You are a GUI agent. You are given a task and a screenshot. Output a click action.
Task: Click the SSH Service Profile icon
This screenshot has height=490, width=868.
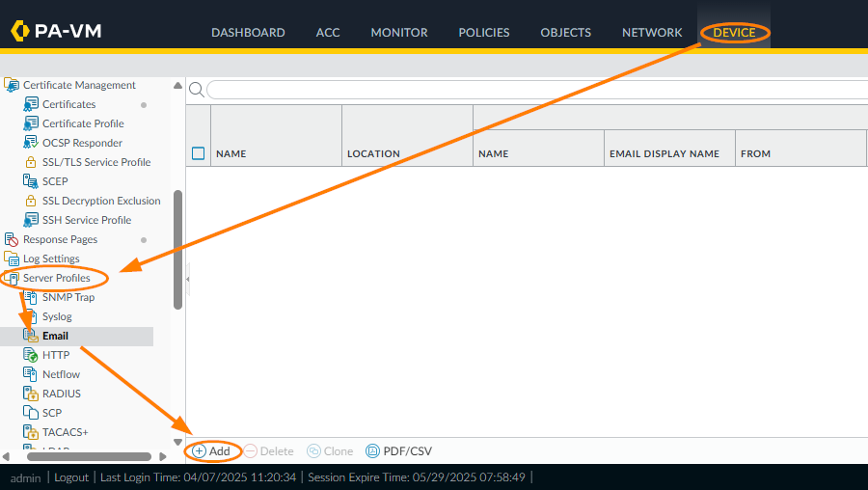tap(31, 220)
